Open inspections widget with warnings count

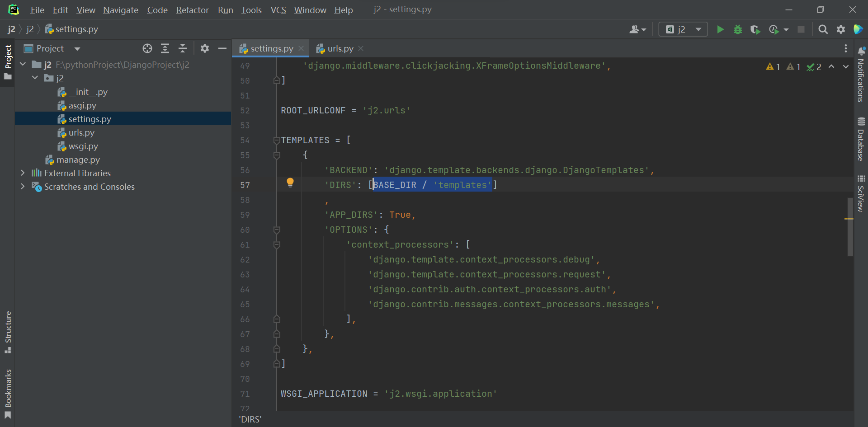[x=794, y=67]
